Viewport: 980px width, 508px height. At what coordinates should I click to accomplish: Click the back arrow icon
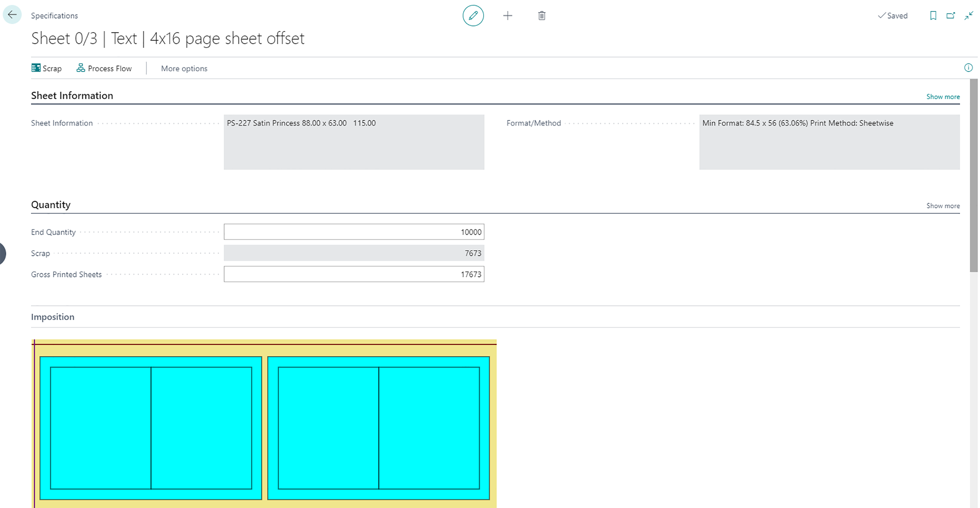pos(12,15)
